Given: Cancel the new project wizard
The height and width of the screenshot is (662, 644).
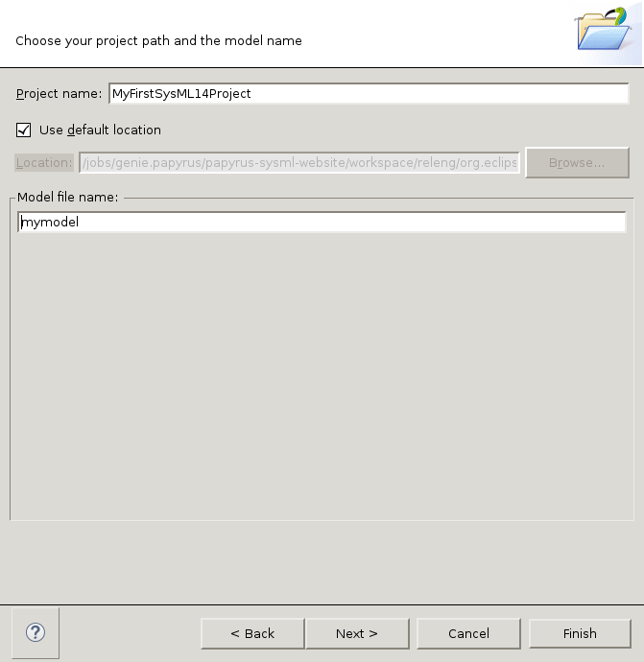Looking at the screenshot, I should click(468, 633).
